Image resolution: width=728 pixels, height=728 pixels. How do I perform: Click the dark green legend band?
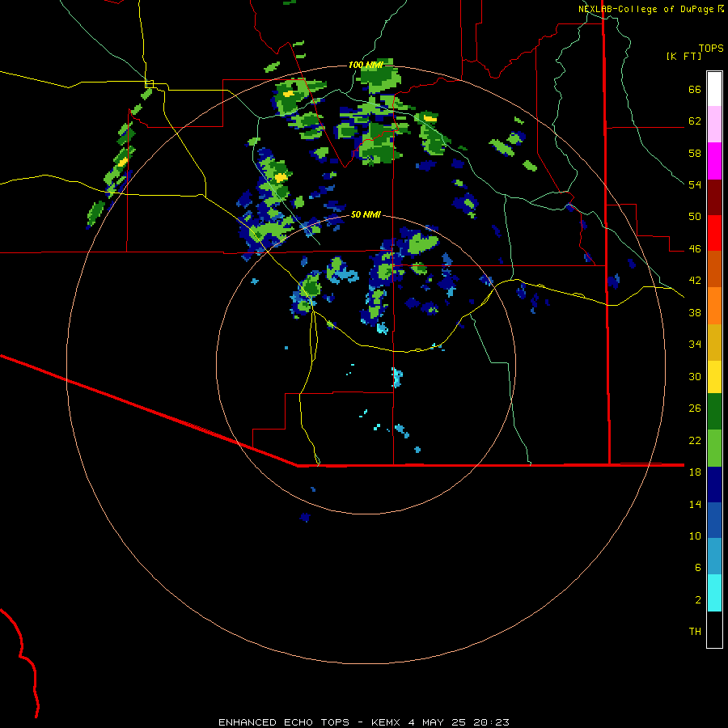point(714,412)
